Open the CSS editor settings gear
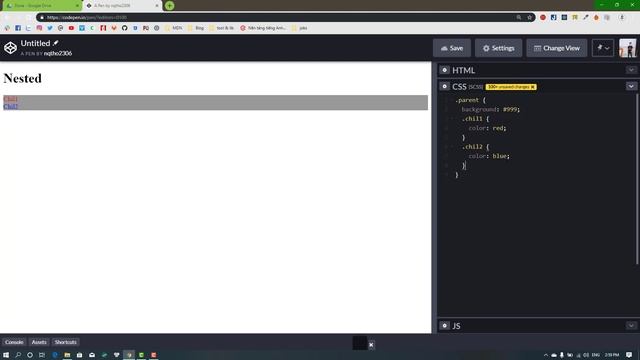 tap(444, 86)
